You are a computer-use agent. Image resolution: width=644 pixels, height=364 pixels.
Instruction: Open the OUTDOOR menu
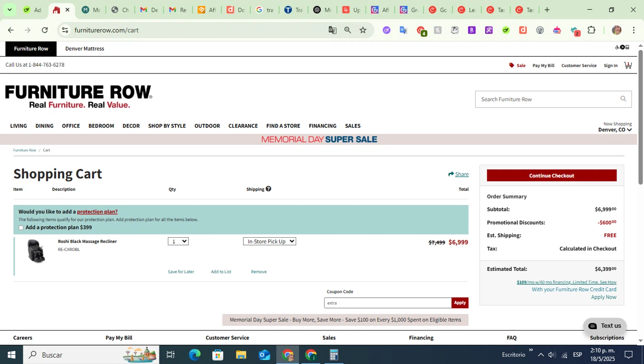(x=207, y=126)
